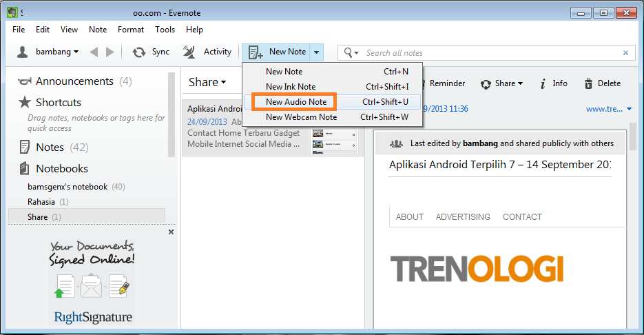Click the note content vertical scrollbar

tap(632, 137)
